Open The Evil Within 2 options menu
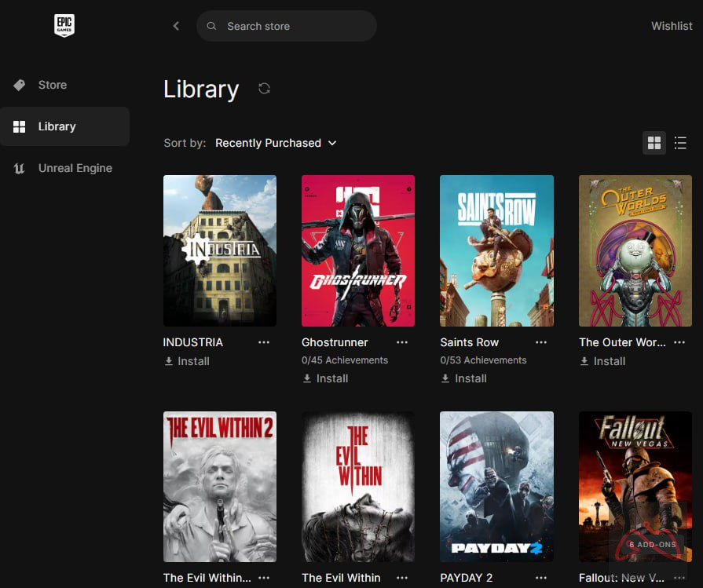 [x=264, y=578]
